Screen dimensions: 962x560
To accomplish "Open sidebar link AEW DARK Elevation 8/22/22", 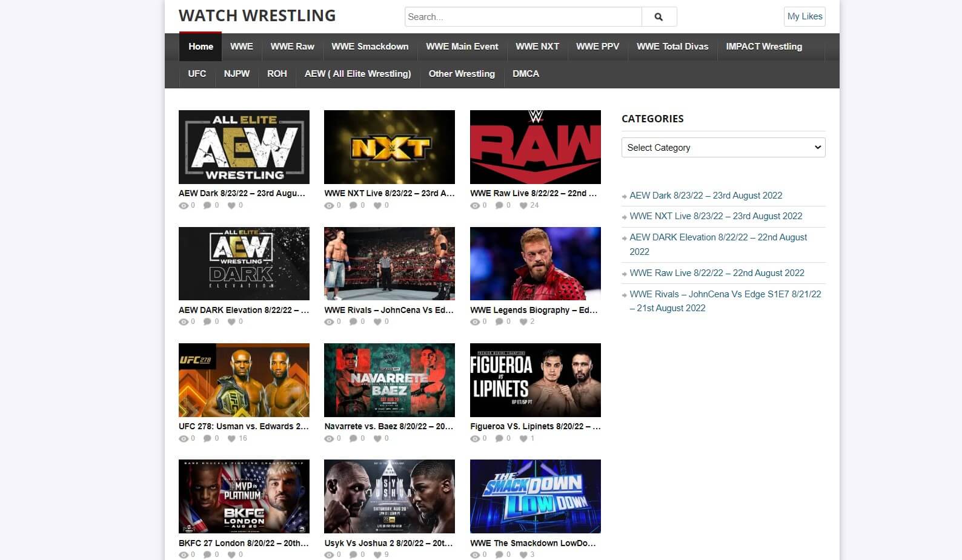I will 718,245.
